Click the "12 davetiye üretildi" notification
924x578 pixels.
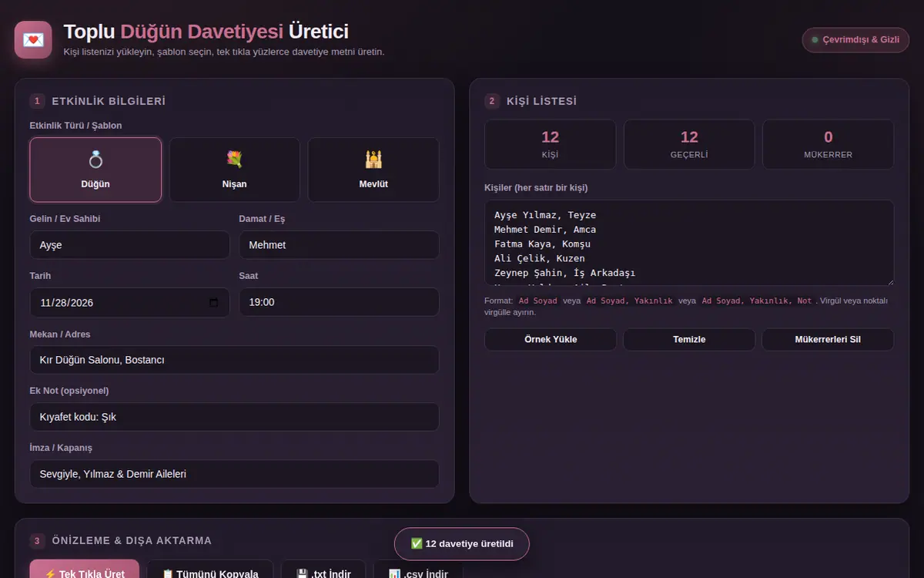tap(462, 544)
